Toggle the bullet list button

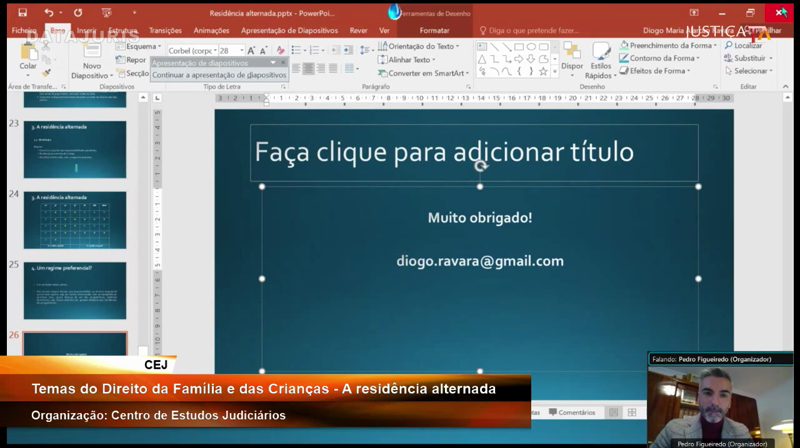(298, 48)
